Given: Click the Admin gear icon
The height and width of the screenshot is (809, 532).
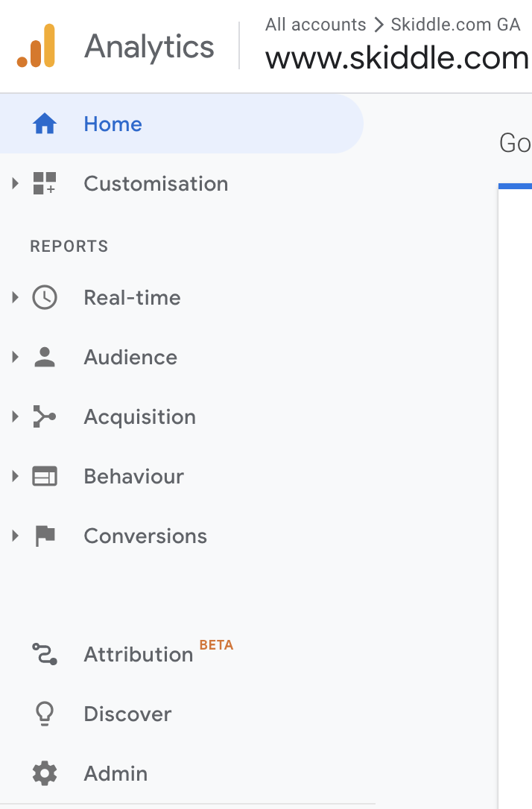Looking at the screenshot, I should 45,773.
